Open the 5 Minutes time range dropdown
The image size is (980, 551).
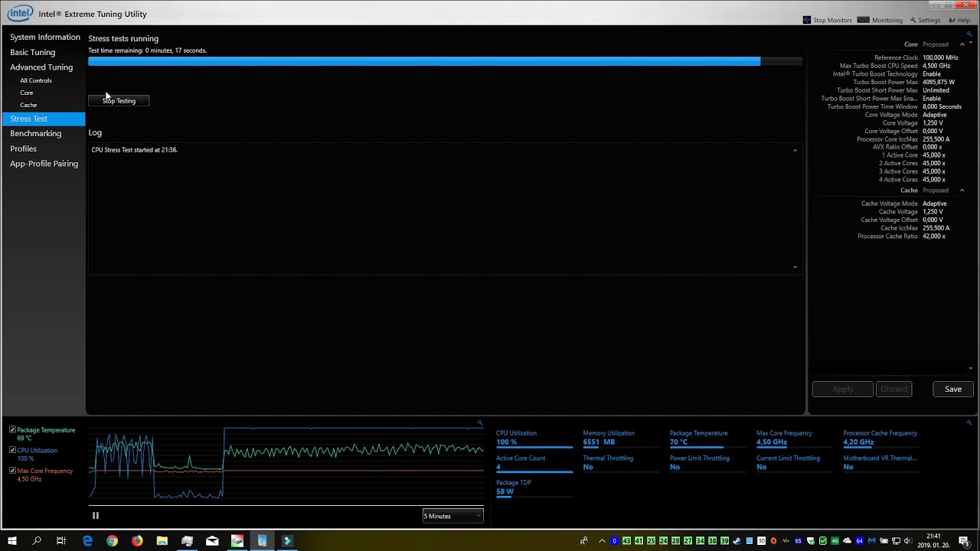pyautogui.click(x=452, y=516)
